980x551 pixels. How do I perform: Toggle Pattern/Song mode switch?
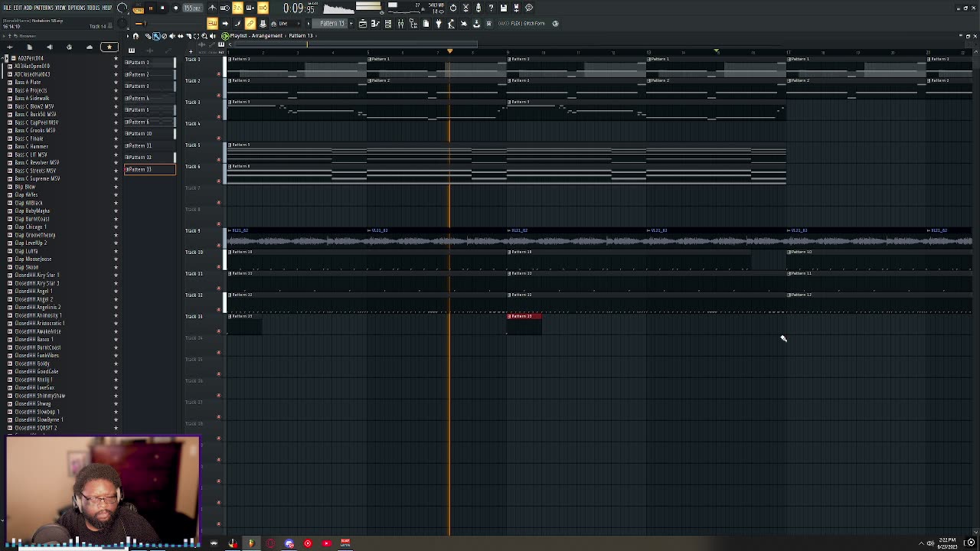tap(138, 8)
